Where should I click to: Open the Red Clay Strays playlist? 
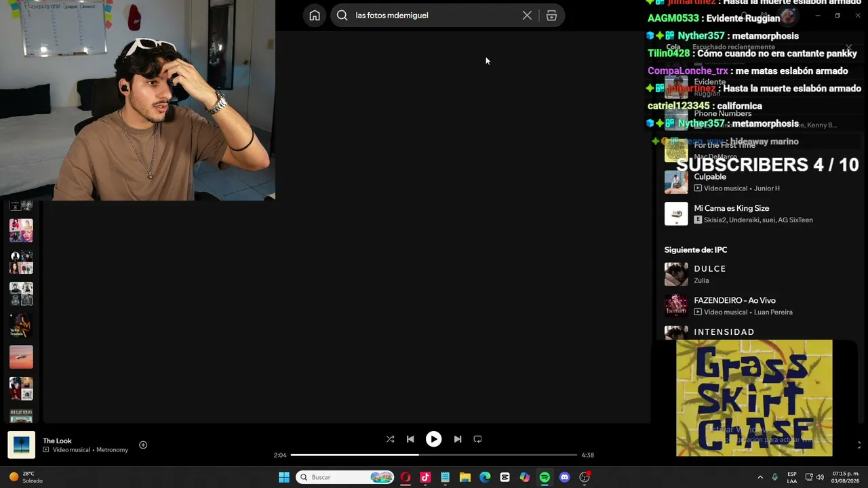pos(21,415)
